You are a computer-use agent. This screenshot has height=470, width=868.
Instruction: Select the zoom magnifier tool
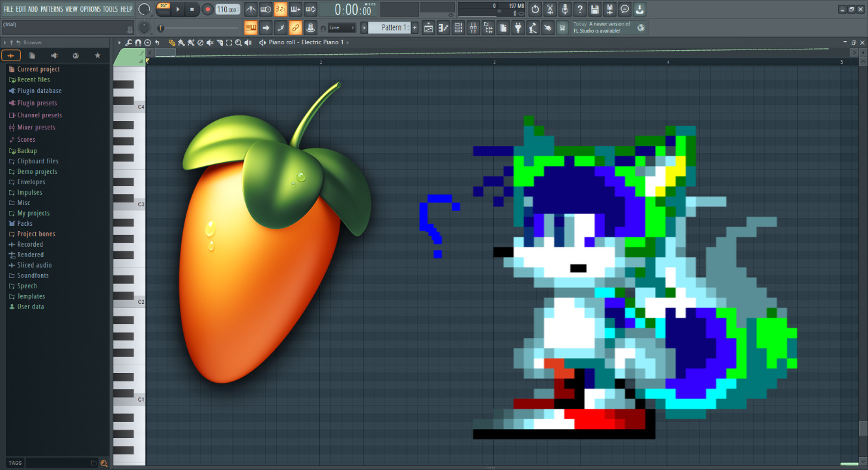pos(239,43)
